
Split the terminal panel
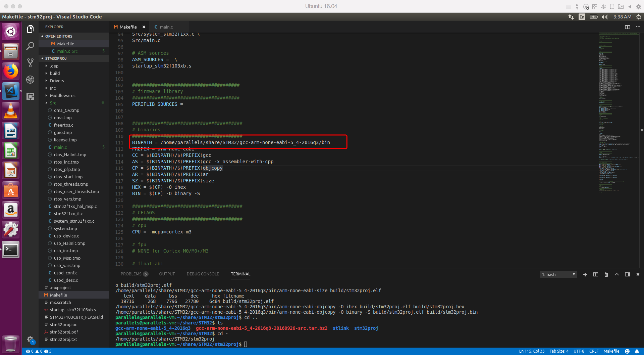(596, 274)
